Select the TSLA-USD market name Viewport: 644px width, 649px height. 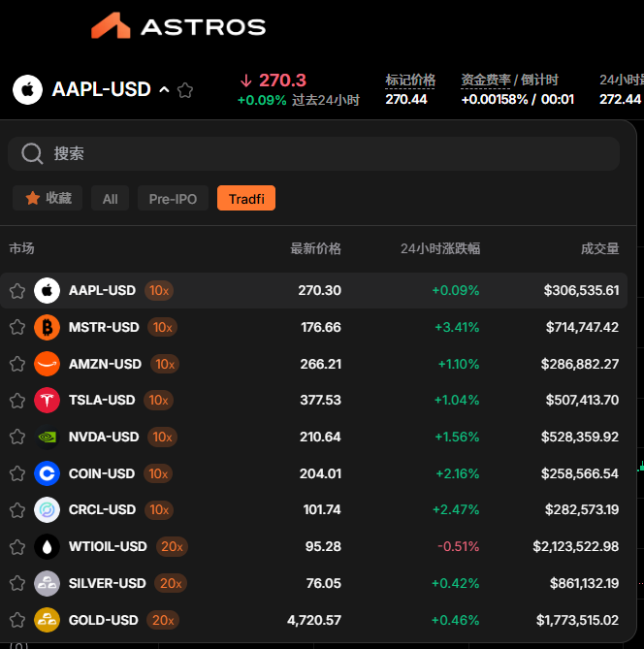click(x=102, y=401)
